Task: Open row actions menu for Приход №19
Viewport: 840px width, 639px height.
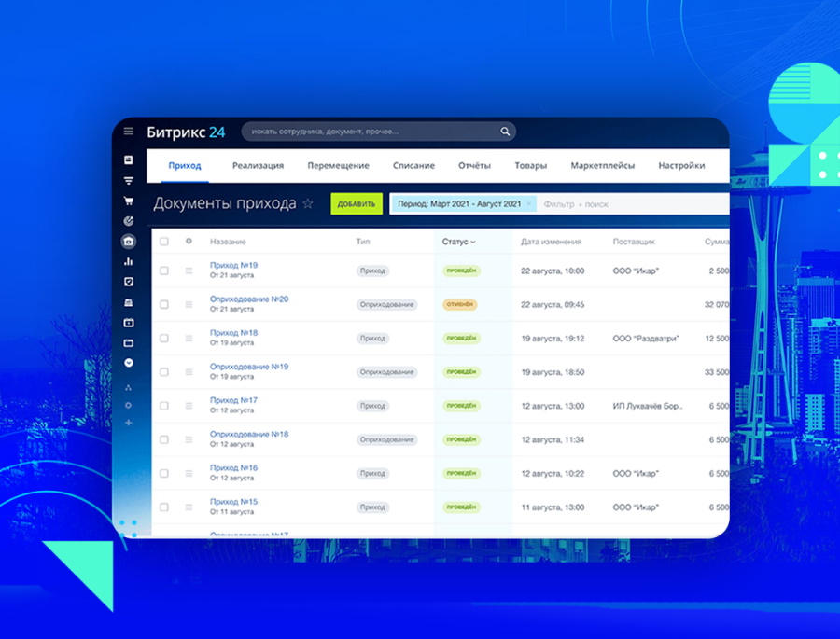Action: point(189,271)
